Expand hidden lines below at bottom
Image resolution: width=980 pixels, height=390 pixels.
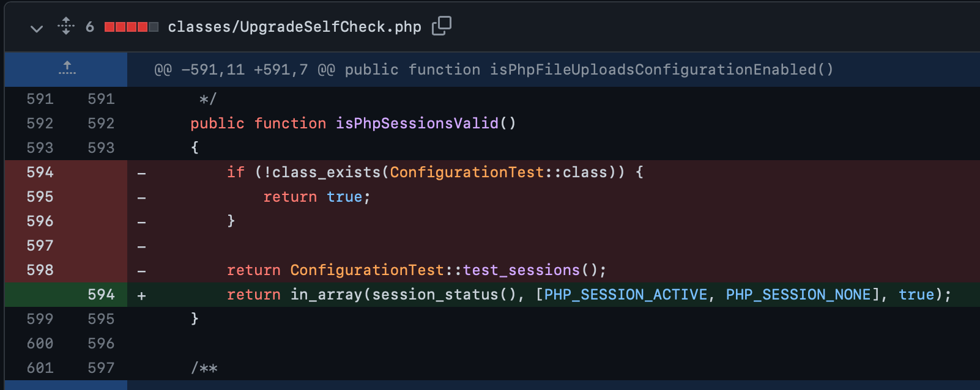(x=67, y=386)
